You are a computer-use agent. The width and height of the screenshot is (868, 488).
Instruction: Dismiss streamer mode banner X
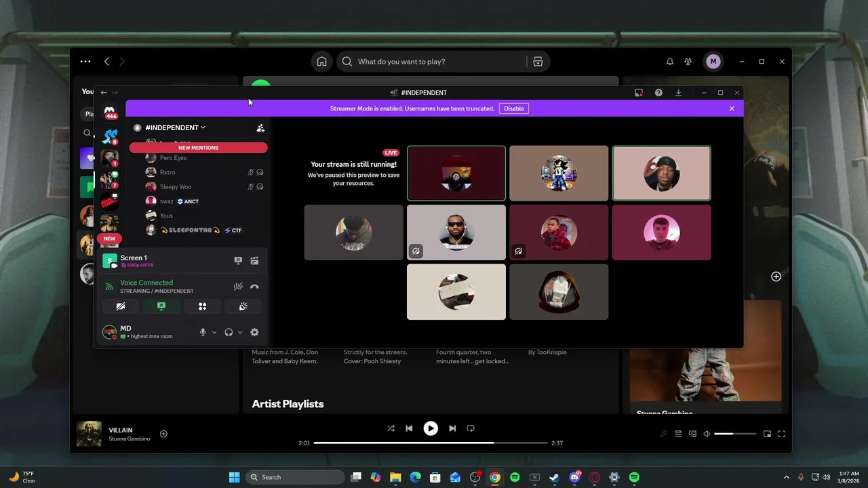pos(732,108)
